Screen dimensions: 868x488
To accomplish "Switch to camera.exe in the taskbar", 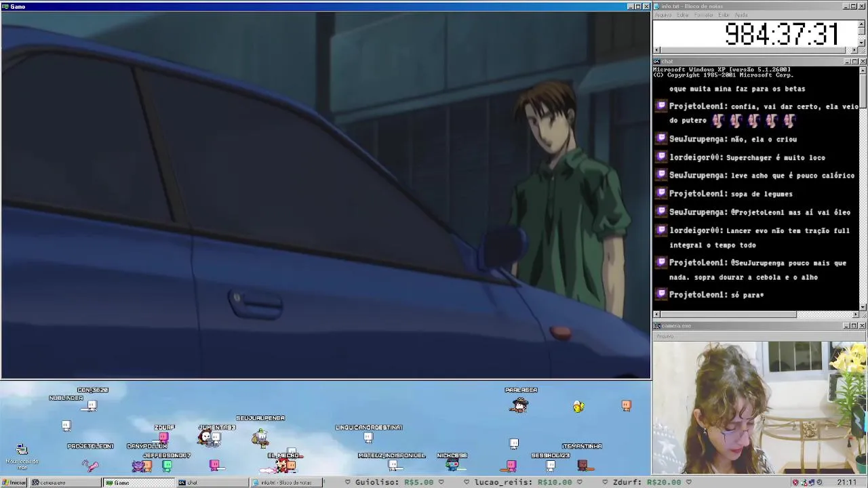I will pos(64,483).
